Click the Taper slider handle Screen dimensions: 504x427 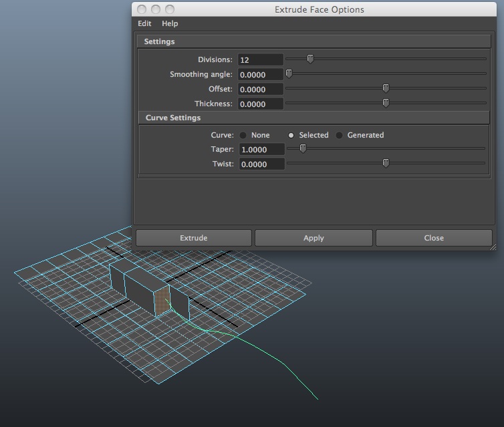[303, 148]
